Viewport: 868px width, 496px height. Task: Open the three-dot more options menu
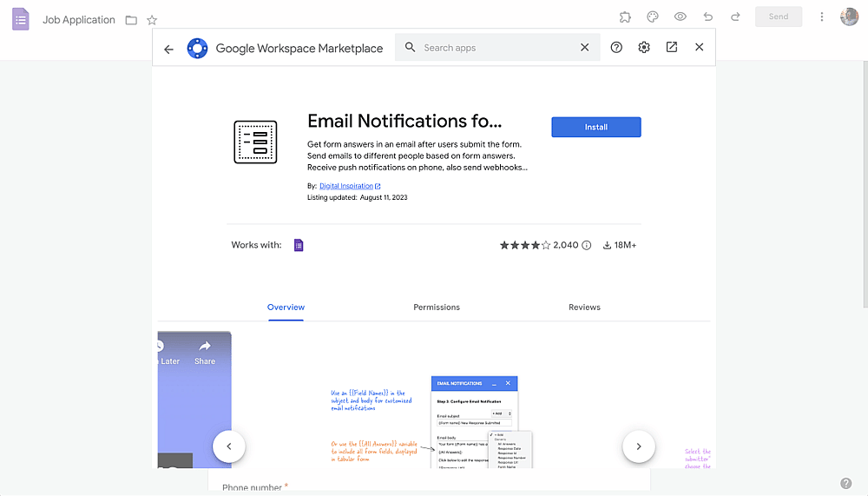pos(821,17)
